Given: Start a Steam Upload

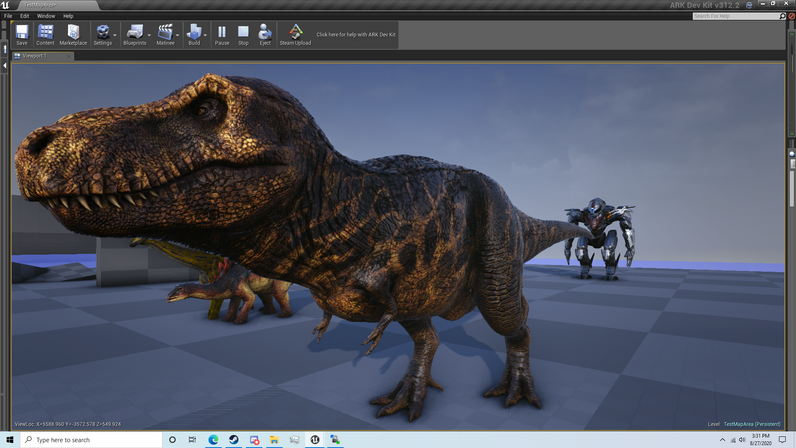Looking at the screenshot, I should point(295,35).
